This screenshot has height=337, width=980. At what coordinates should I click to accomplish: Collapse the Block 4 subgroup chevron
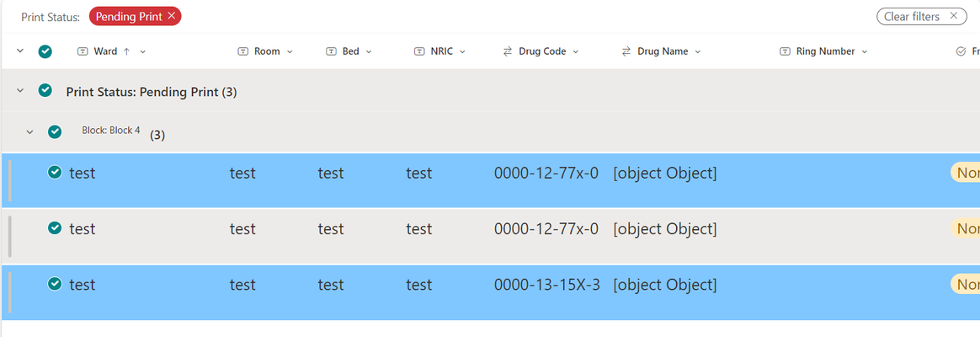[x=29, y=132]
